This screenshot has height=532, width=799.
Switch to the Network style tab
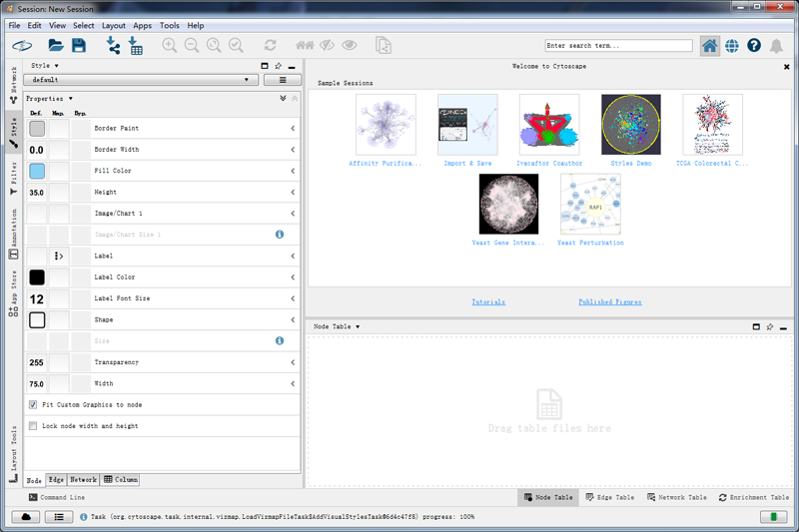(83, 479)
